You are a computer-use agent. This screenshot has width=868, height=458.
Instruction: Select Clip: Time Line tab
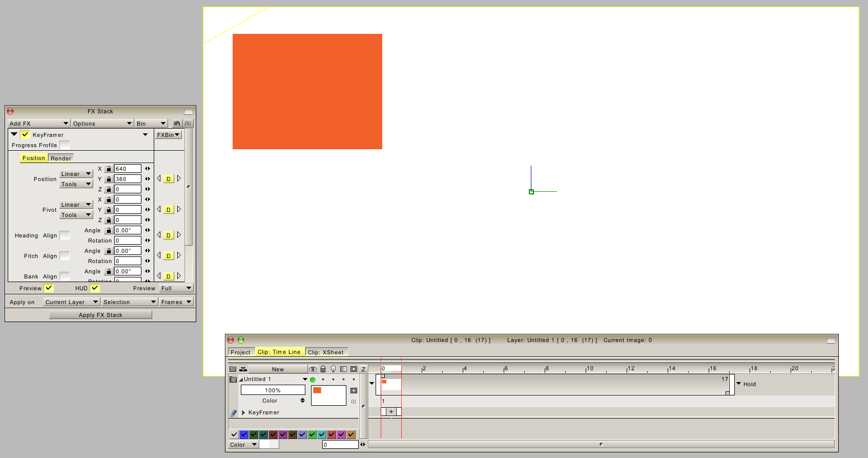click(x=279, y=352)
